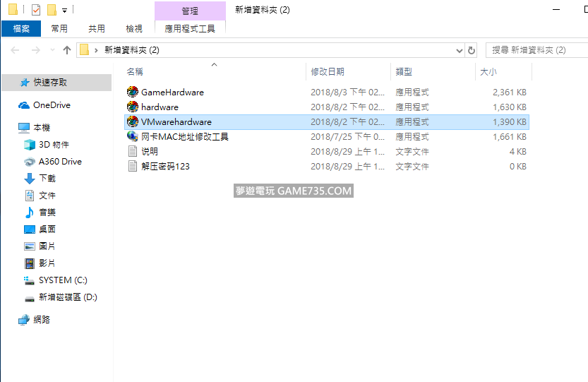Open the 應用程式工具 ribbon tab
This screenshot has height=382, width=588.
tap(190, 28)
